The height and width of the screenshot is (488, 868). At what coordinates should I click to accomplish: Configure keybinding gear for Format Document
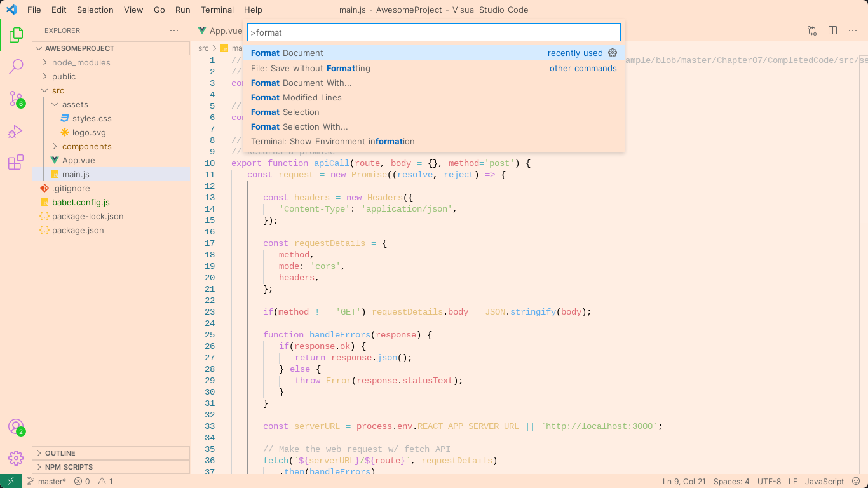click(613, 53)
